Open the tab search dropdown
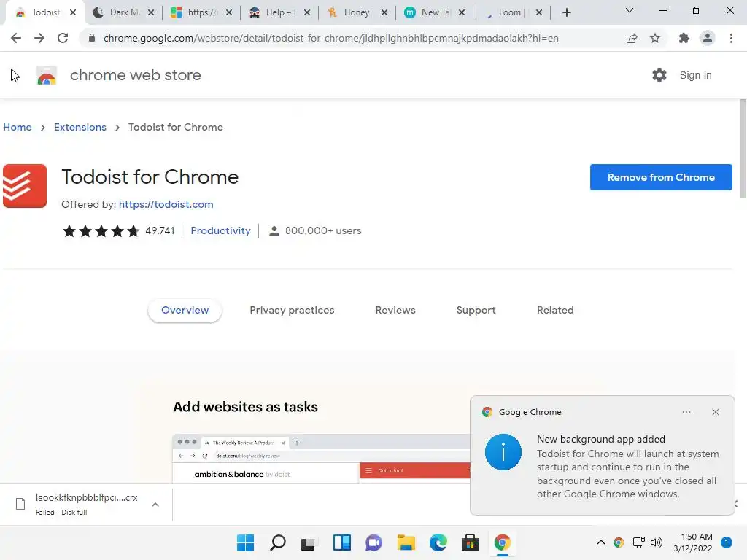This screenshot has height=560, width=747. [x=630, y=10]
